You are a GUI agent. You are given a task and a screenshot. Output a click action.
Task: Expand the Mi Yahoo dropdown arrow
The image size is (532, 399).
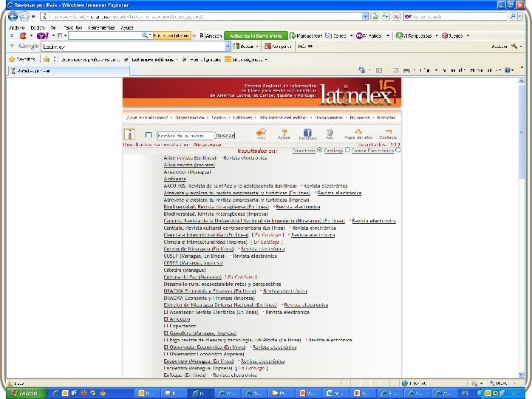(388, 35)
